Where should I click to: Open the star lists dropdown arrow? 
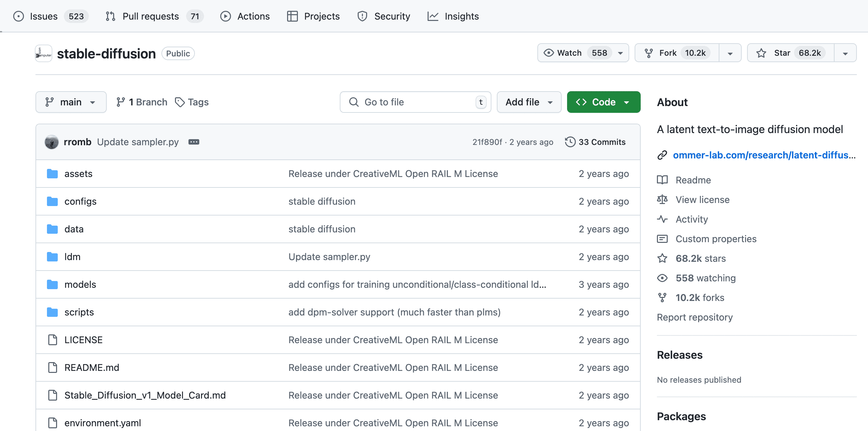pos(845,53)
